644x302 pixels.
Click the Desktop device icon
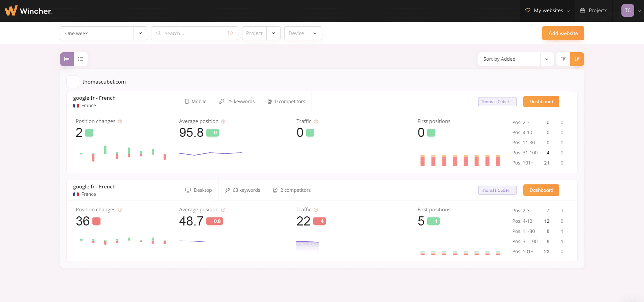(x=188, y=190)
